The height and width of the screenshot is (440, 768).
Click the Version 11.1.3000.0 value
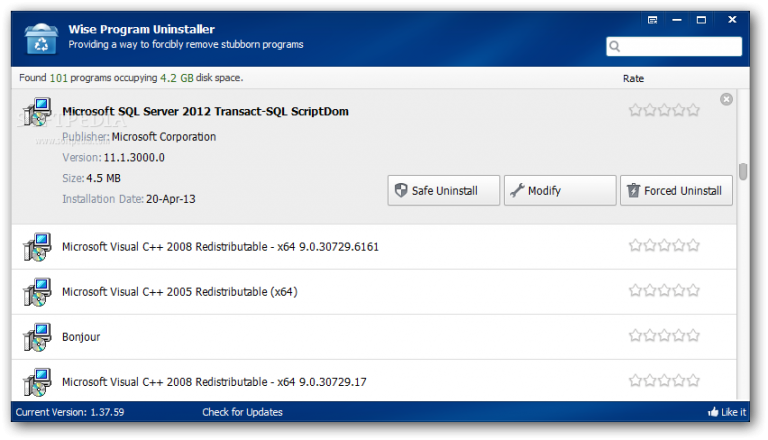pyautogui.click(x=134, y=158)
